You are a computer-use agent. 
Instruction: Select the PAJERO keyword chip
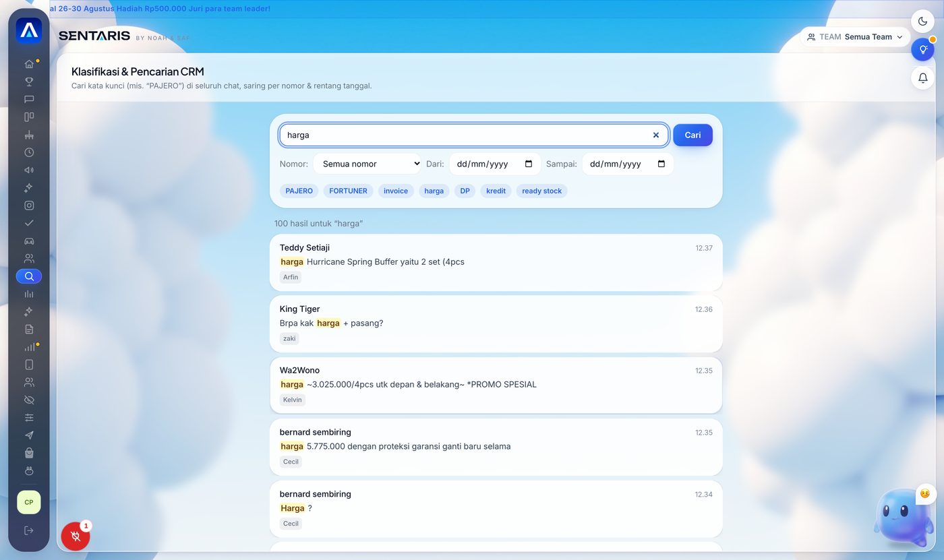click(299, 191)
